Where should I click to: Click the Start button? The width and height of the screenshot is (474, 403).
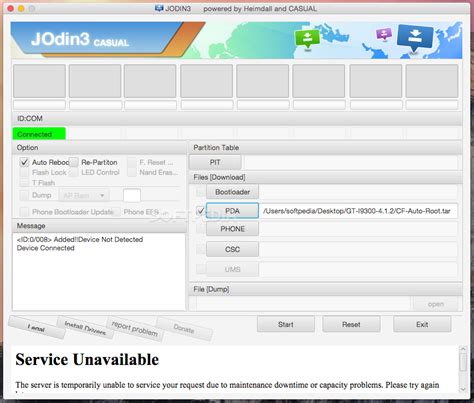coord(286,324)
